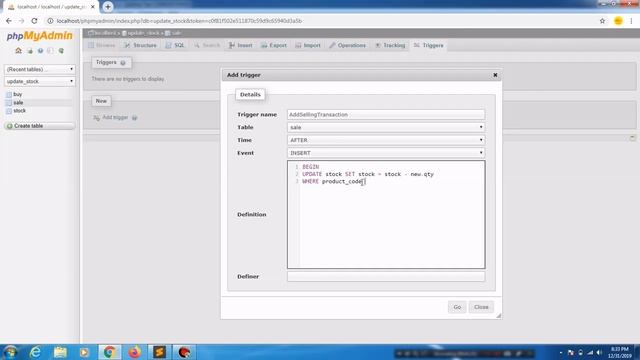
Task: Go back in browser history
Action: coord(9,21)
